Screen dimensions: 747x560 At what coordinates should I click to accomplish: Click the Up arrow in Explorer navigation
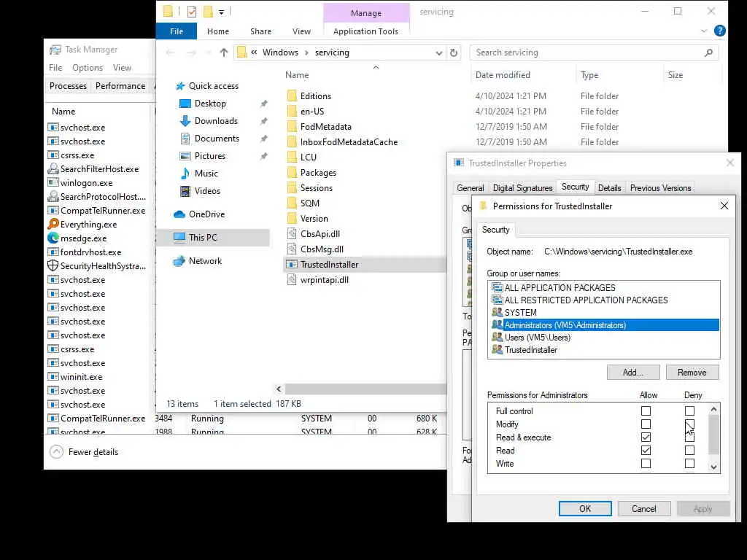point(223,52)
